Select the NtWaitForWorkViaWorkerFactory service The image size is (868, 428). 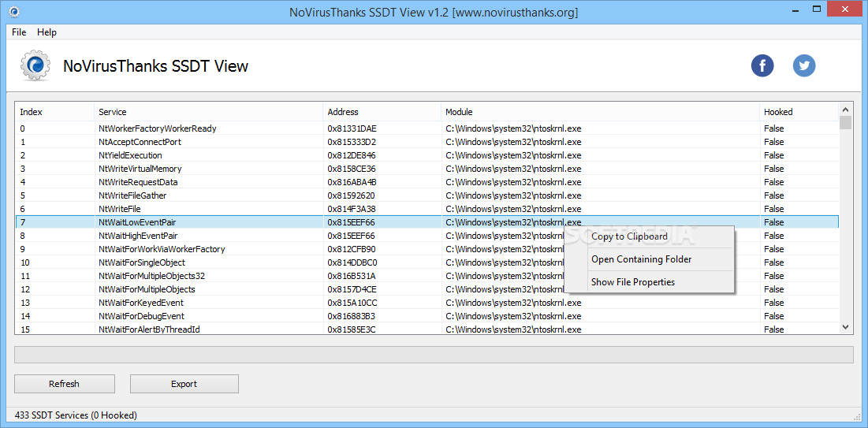162,248
